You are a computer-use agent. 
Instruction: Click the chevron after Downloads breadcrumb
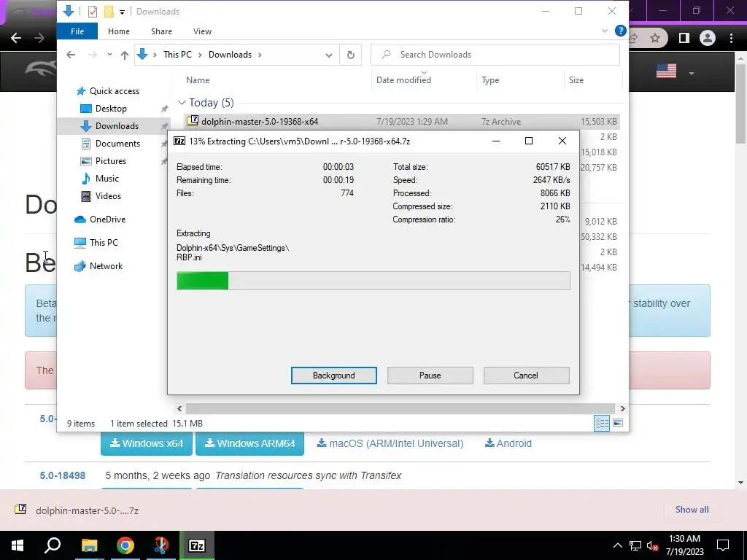click(x=260, y=55)
